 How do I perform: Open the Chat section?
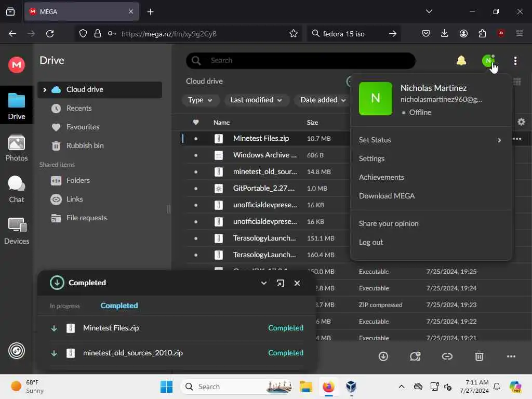[16, 189]
